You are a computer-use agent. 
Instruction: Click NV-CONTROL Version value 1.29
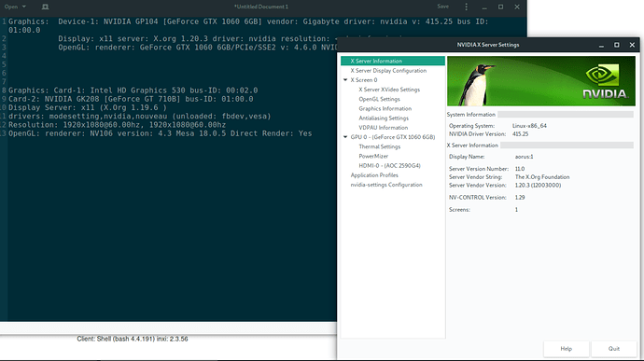pyautogui.click(x=520, y=198)
